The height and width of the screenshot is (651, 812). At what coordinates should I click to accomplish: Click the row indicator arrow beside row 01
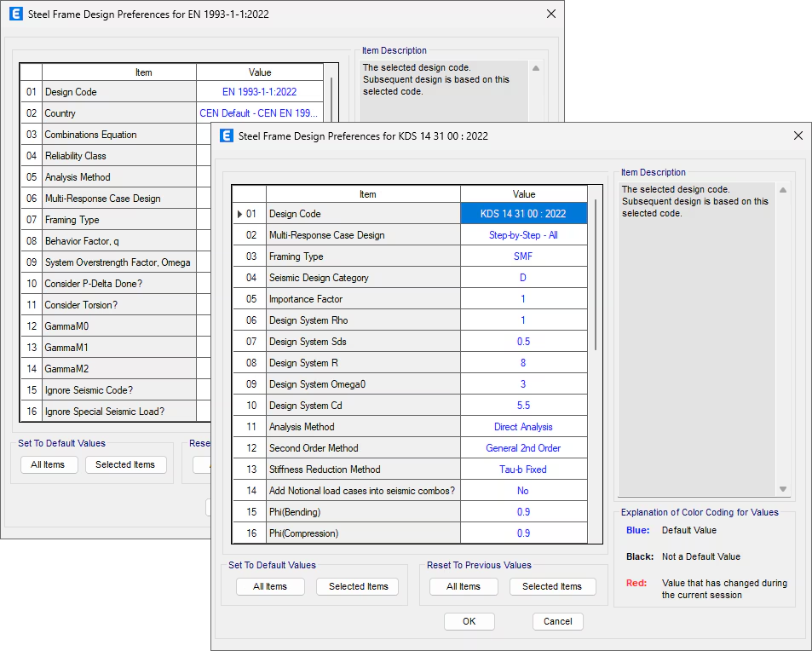click(x=240, y=214)
